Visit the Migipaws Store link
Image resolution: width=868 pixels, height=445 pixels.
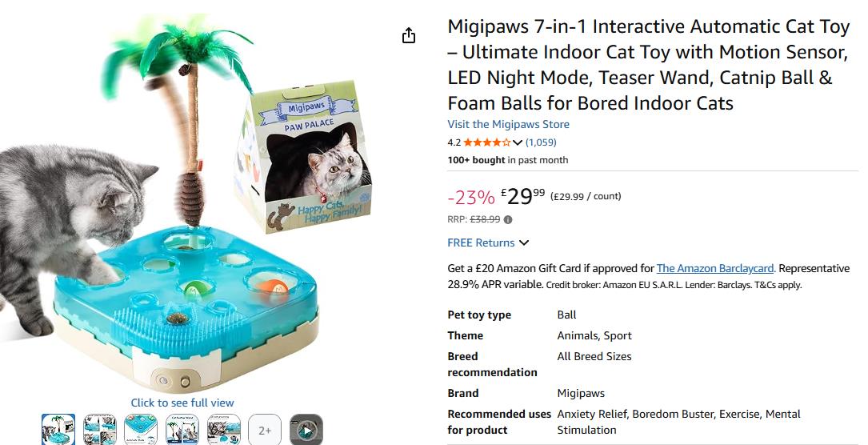tap(508, 124)
